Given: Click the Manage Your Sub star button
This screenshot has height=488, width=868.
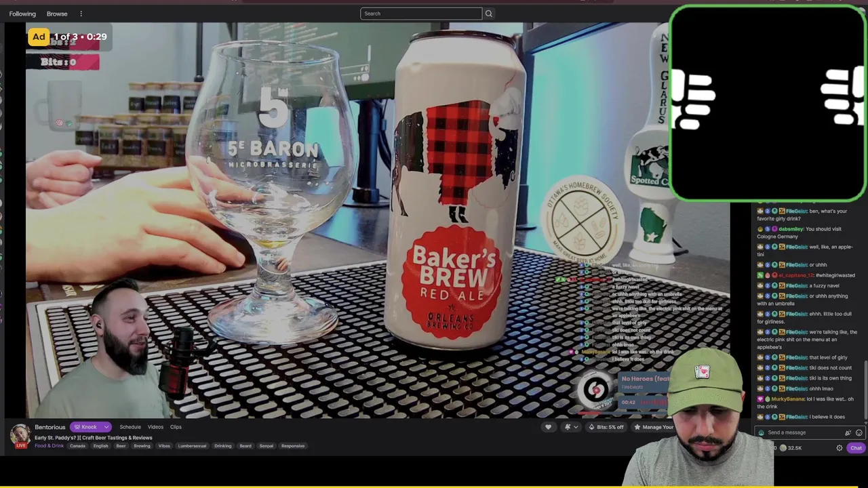Looking at the screenshot, I should [654, 427].
